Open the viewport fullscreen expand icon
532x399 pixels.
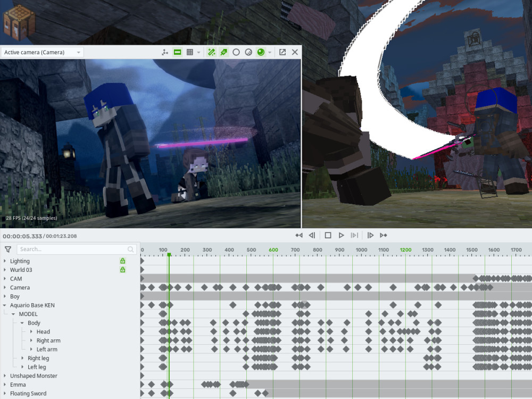[x=282, y=52]
